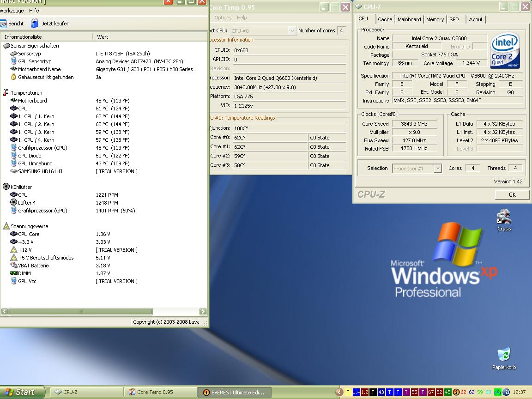This screenshot has height=399, width=532.
Task: Click the OK button in CPU-Z
Action: coord(512,194)
